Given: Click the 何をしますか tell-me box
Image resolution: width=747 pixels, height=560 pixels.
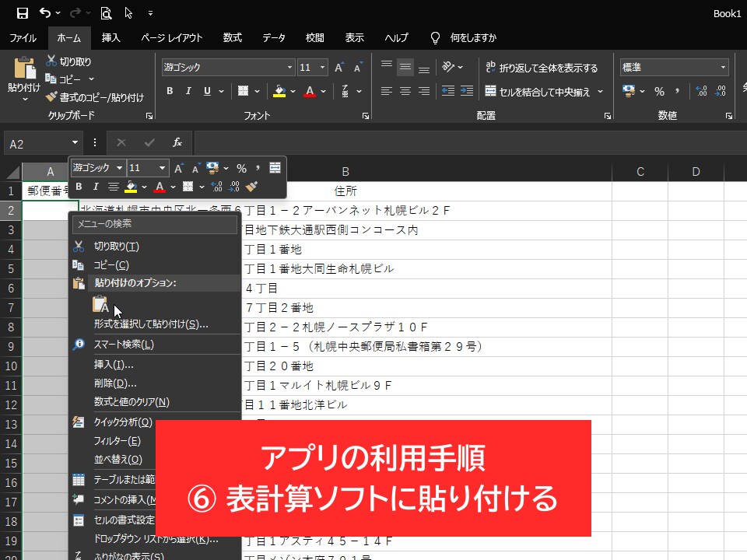Looking at the screenshot, I should click(x=472, y=37).
